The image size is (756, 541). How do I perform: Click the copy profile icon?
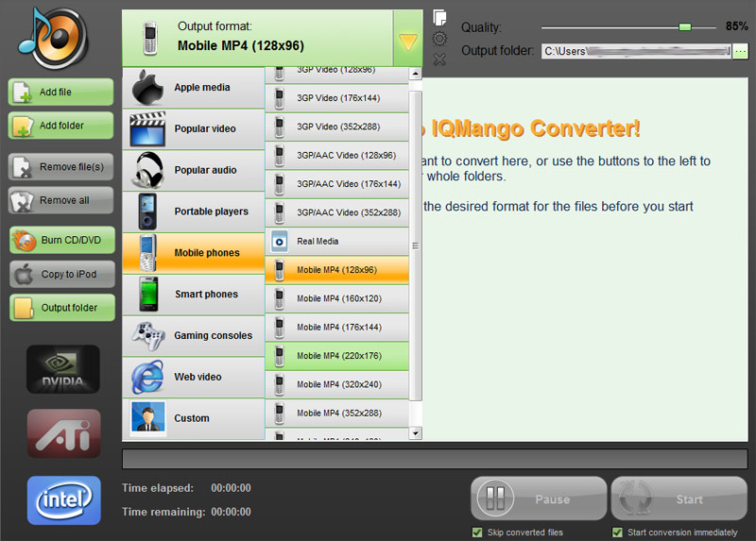pos(439,18)
